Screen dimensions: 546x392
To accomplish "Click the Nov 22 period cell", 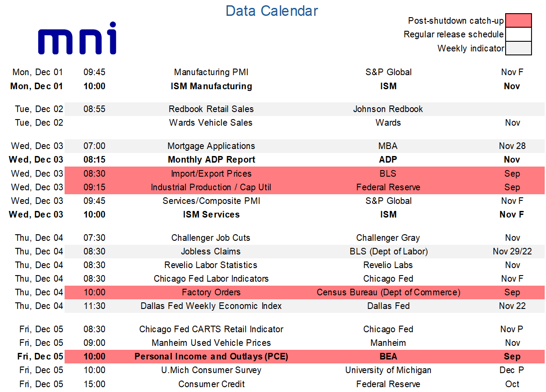I will 512,306.
